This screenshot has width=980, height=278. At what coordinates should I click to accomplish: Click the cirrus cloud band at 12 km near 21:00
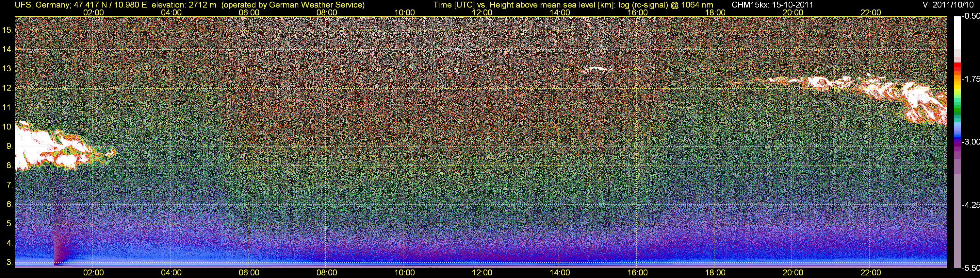pos(829,83)
